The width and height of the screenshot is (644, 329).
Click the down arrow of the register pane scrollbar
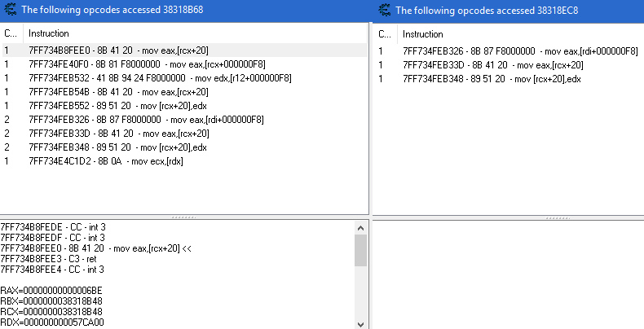(360, 323)
